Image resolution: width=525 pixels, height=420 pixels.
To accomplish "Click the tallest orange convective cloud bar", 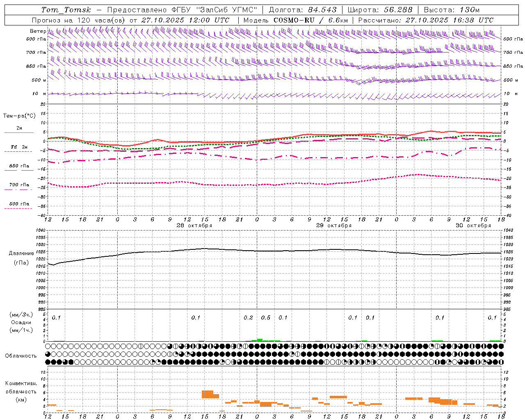I will coord(208,394).
